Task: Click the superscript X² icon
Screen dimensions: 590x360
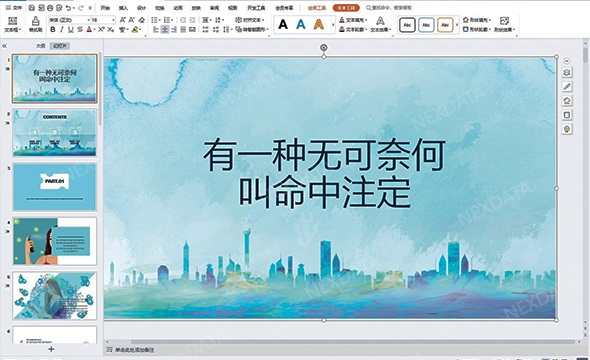Action: pyautogui.click(x=101, y=30)
